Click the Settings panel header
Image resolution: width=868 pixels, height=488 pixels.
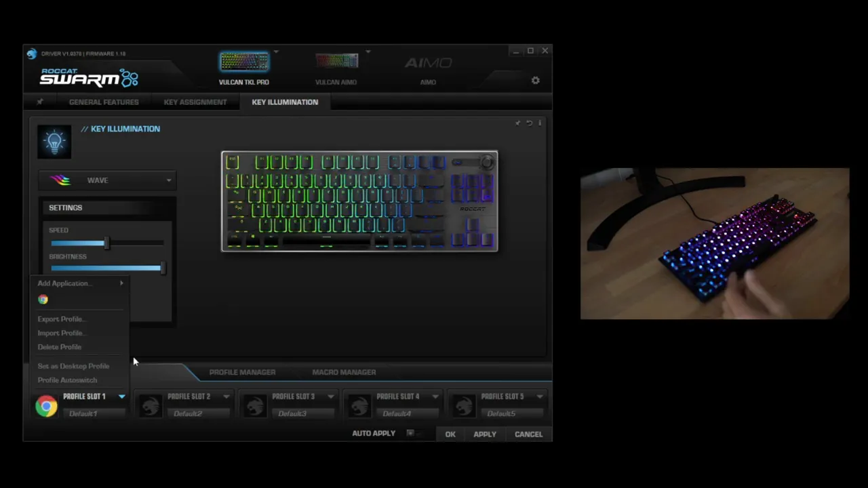pyautogui.click(x=107, y=207)
